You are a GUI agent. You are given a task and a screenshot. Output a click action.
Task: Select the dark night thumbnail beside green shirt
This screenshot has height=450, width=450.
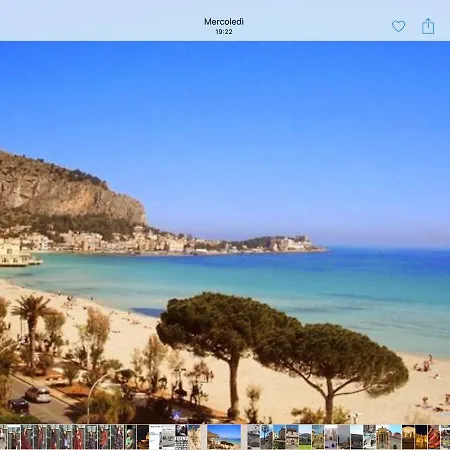point(143,437)
